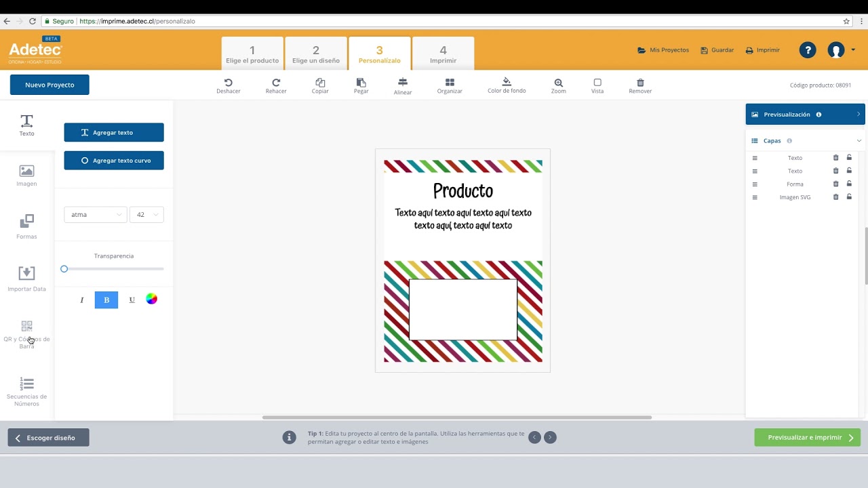This screenshot has width=868, height=488.
Task: Click Remover trash in toolbar
Action: click(x=640, y=86)
